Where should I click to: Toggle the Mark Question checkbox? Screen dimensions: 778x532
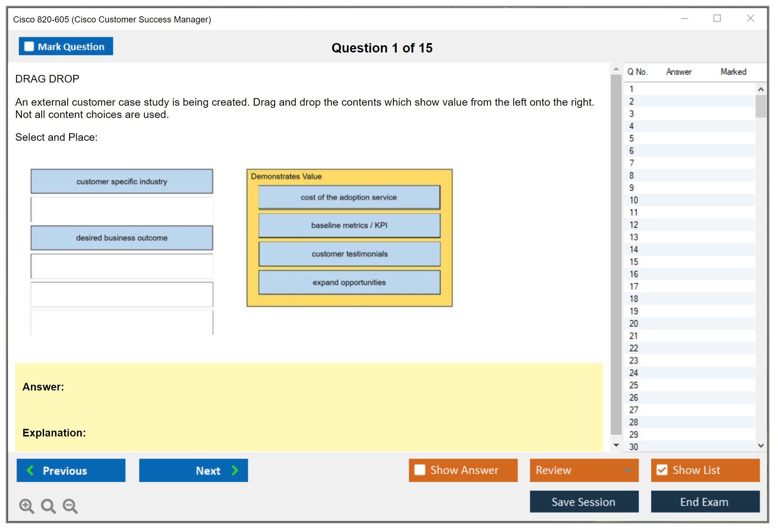coord(29,46)
